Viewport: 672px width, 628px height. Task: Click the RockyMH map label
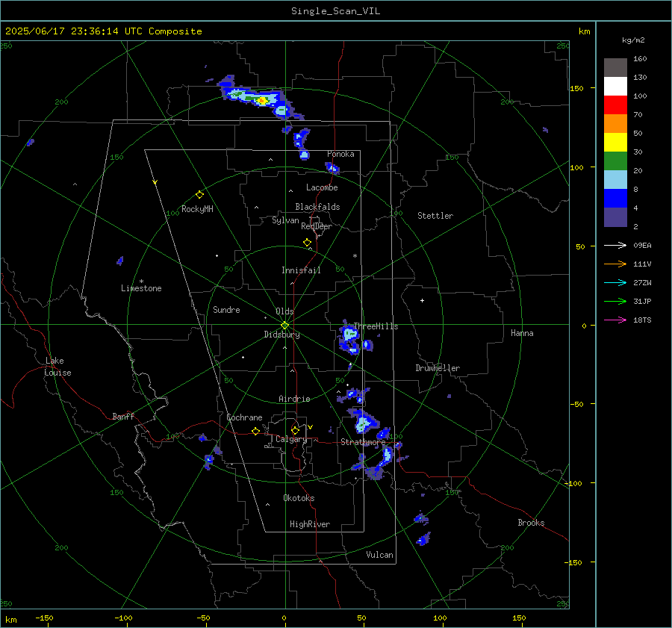tap(198, 209)
